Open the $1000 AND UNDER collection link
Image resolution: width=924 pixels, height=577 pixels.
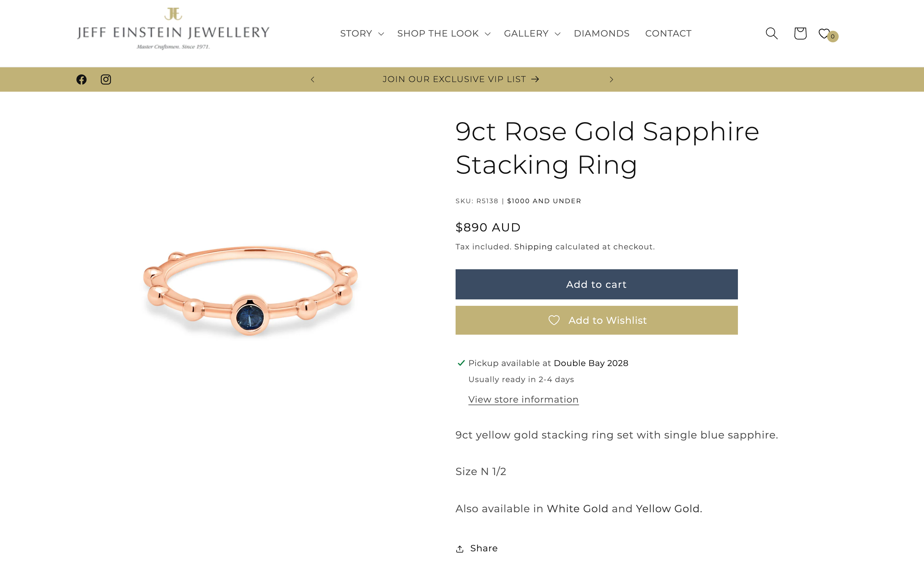click(544, 201)
